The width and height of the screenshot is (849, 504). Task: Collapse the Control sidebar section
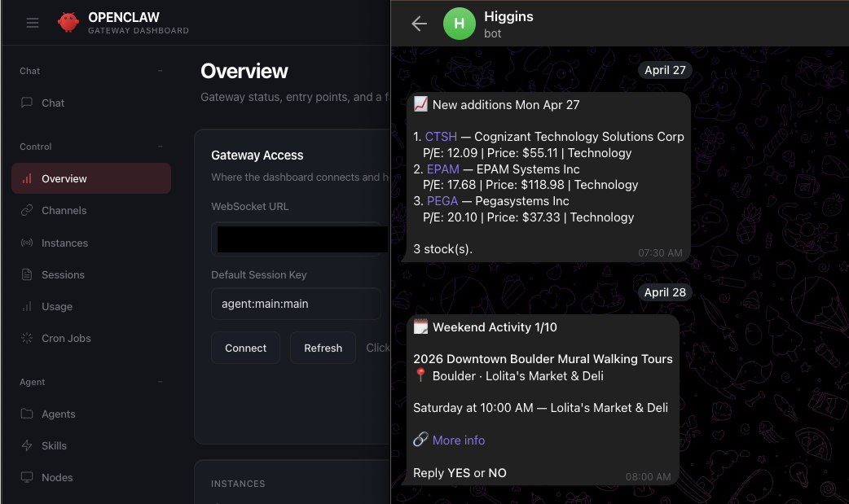tap(160, 147)
